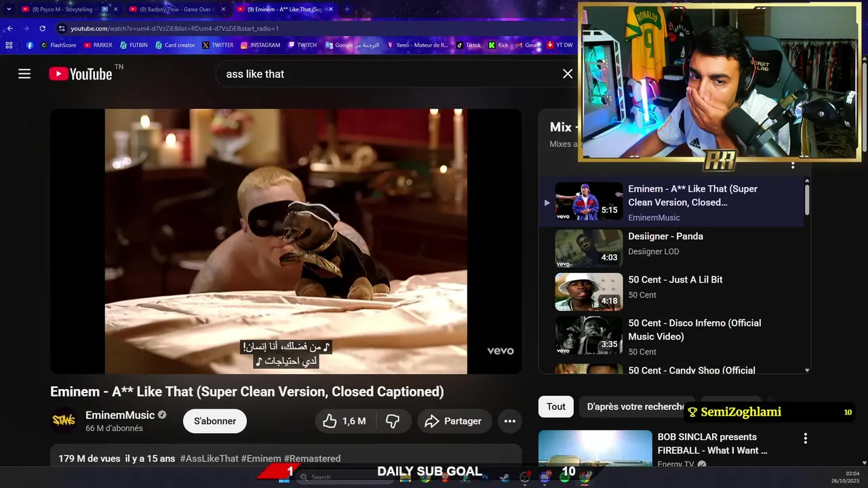Screen dimensions: 868x488
Task: Reload the YouTube page
Action: click(x=42, y=28)
